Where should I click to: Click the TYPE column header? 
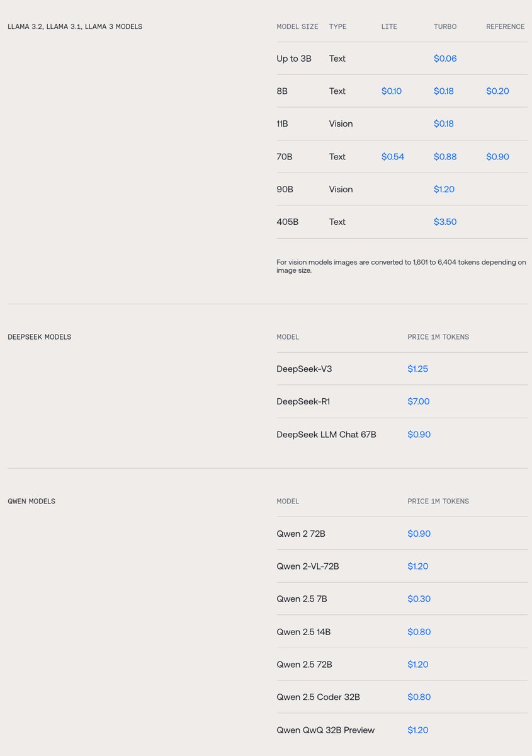[x=337, y=27]
